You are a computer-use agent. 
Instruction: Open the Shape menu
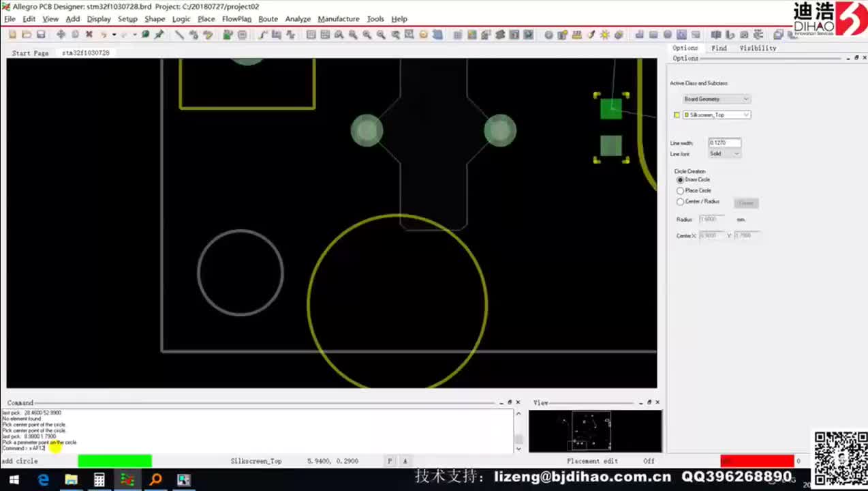[x=155, y=19]
